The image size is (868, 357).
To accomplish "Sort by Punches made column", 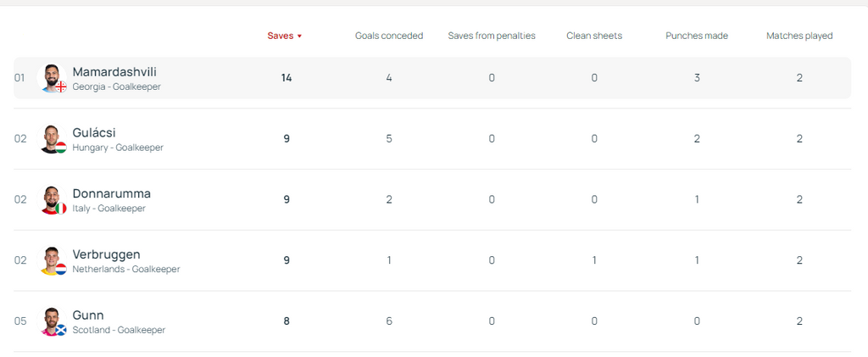I will pos(697,36).
